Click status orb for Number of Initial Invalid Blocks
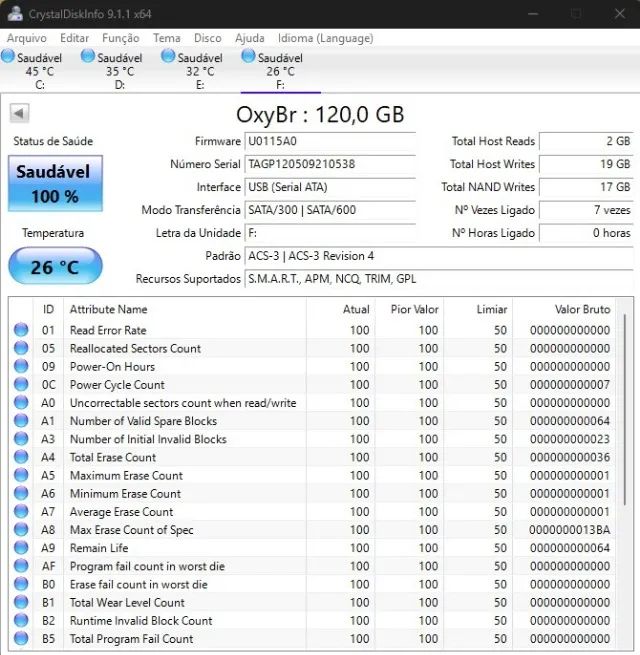Viewport: 640px width, 655px height. 21,439
